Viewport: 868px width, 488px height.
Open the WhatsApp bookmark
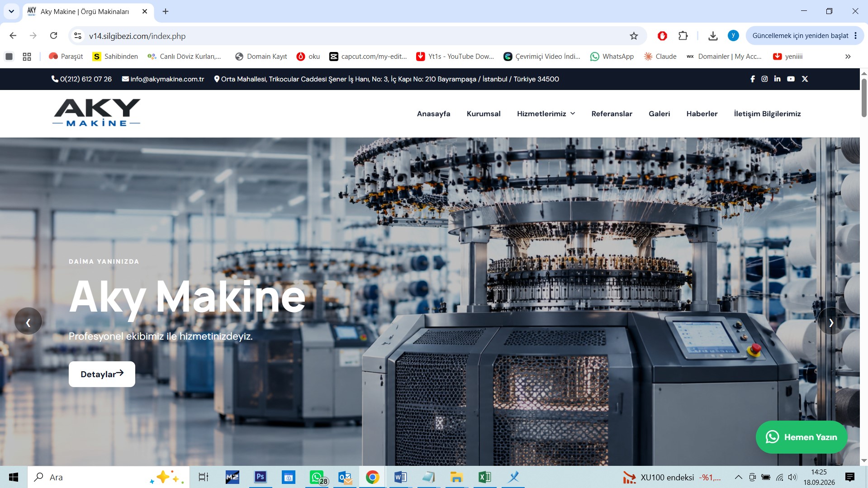point(612,57)
